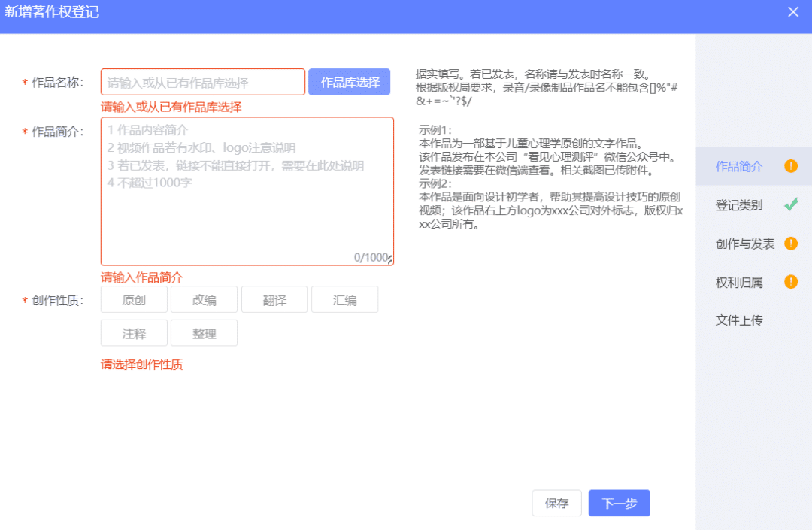Click the textarea resize handle at 0/1000
This screenshot has height=530, width=812.
tap(391, 259)
